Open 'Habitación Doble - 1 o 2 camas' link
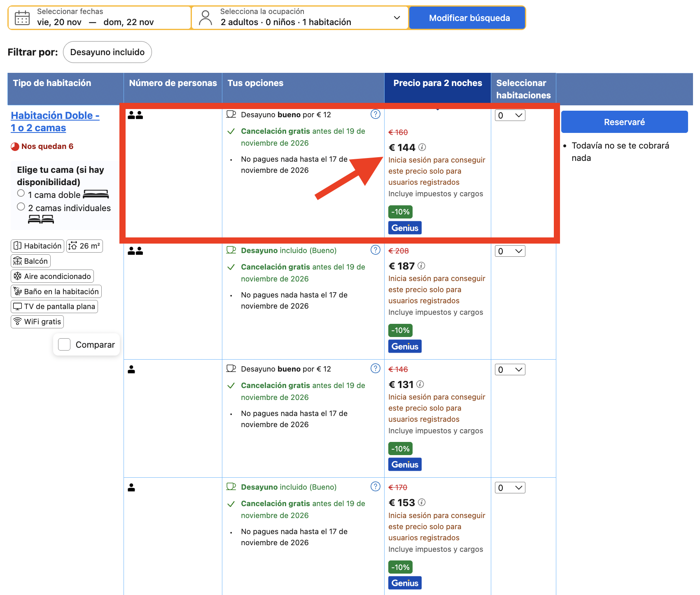The height and width of the screenshot is (595, 700). (x=55, y=121)
